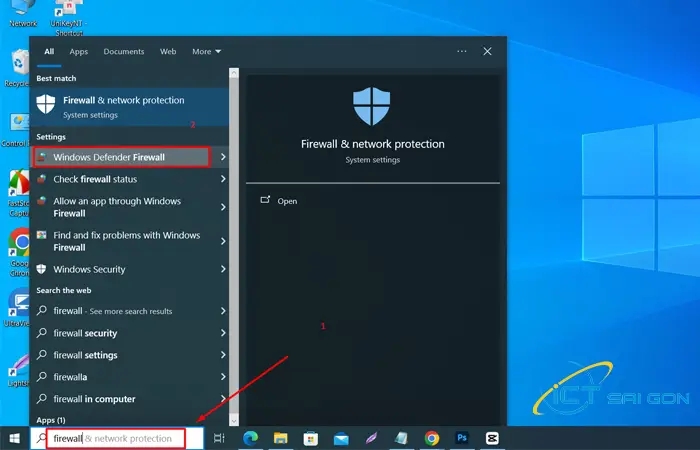Screen dimensions: 700x450
Task: Open Microsoft Edge from the taskbar
Action: (x=251, y=438)
